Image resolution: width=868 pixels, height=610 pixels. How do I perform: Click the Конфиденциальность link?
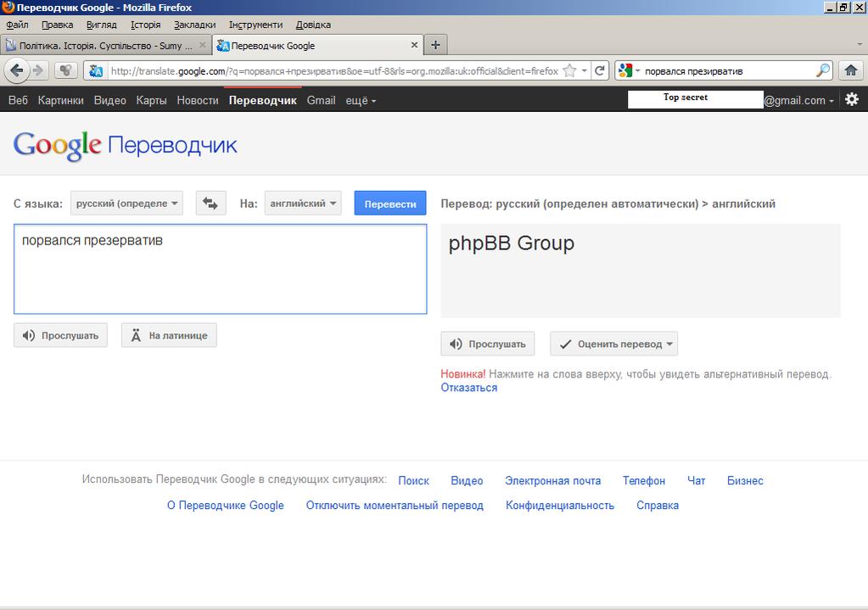(x=560, y=505)
